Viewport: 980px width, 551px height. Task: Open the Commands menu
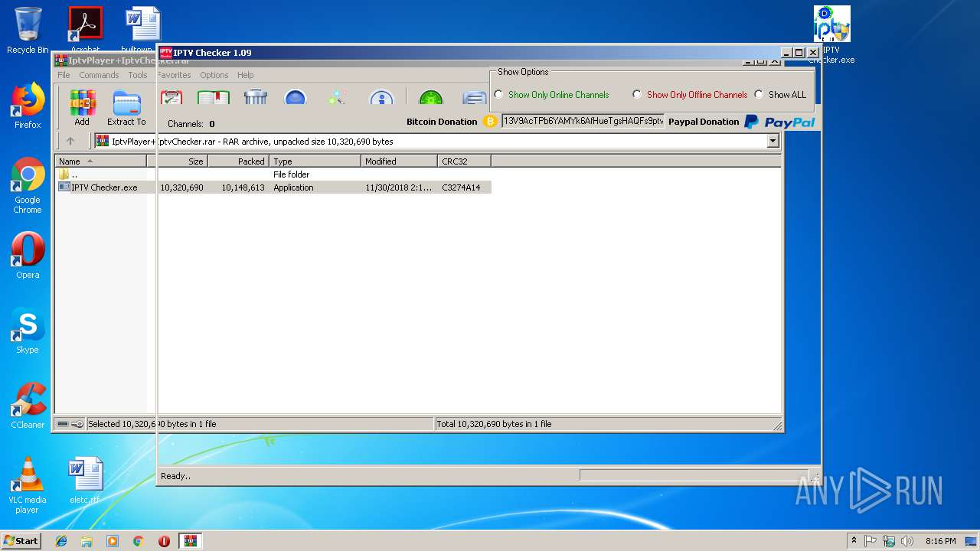click(99, 75)
